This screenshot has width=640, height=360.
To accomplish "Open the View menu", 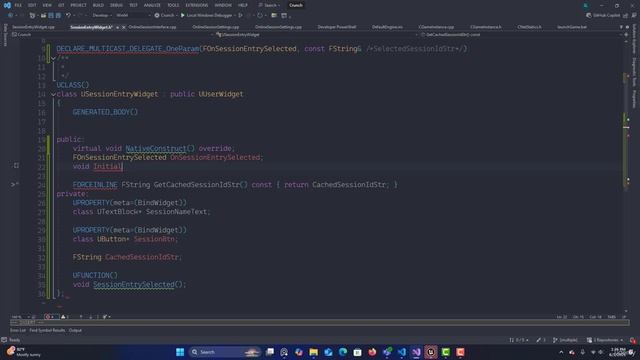I will pos(47,5).
